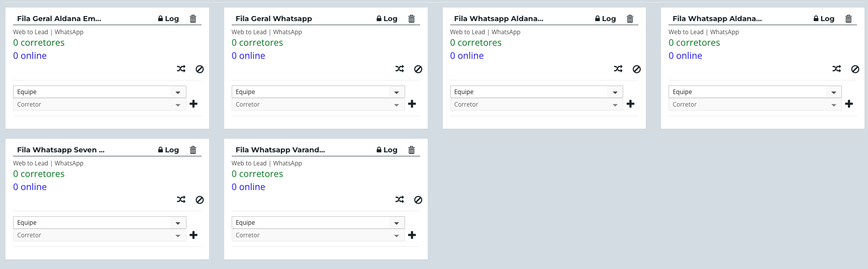Open Log for Fila Whatsapp Seven queue
868x269 pixels.
pos(169,150)
